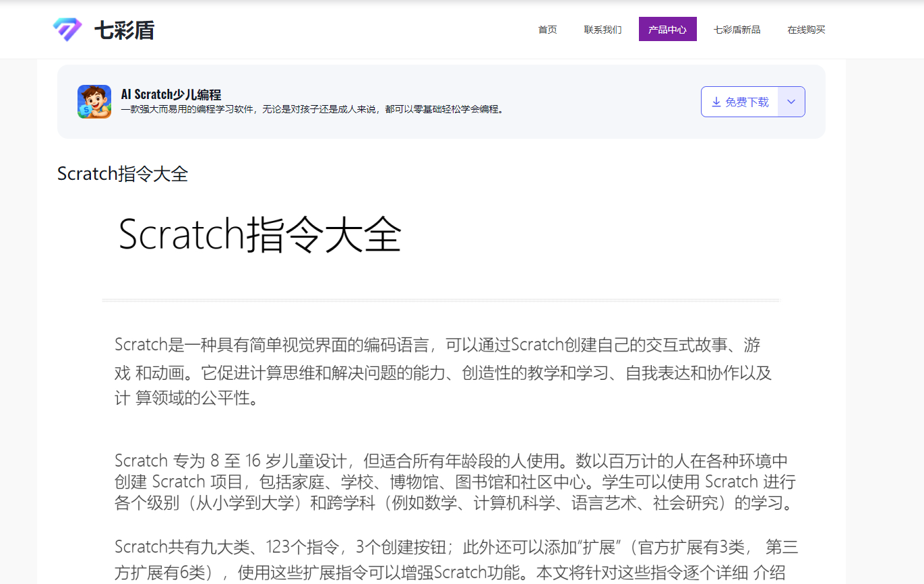
Task: Navigate to 在线购买
Action: click(807, 30)
